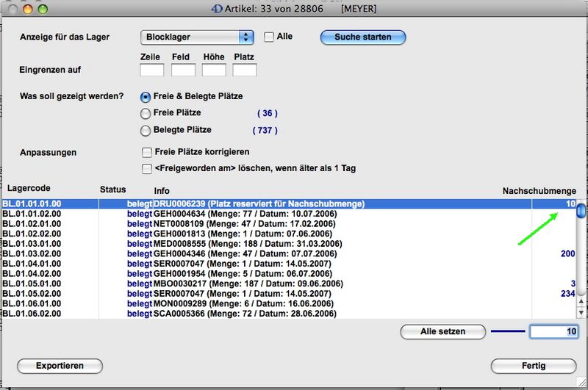Click the Platz input field
Image resolution: width=588 pixels, height=390 pixels.
coord(245,70)
